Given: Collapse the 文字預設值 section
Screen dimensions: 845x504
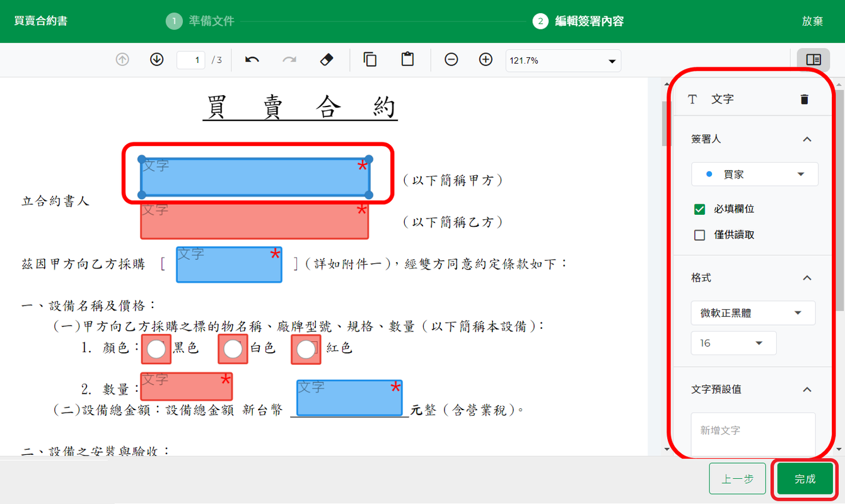Looking at the screenshot, I should tap(807, 389).
